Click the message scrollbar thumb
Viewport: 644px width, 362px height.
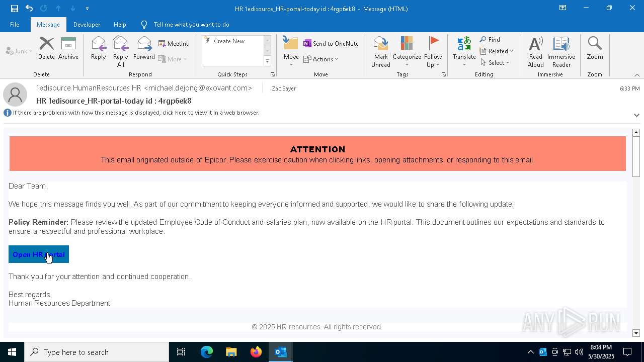[x=636, y=156]
